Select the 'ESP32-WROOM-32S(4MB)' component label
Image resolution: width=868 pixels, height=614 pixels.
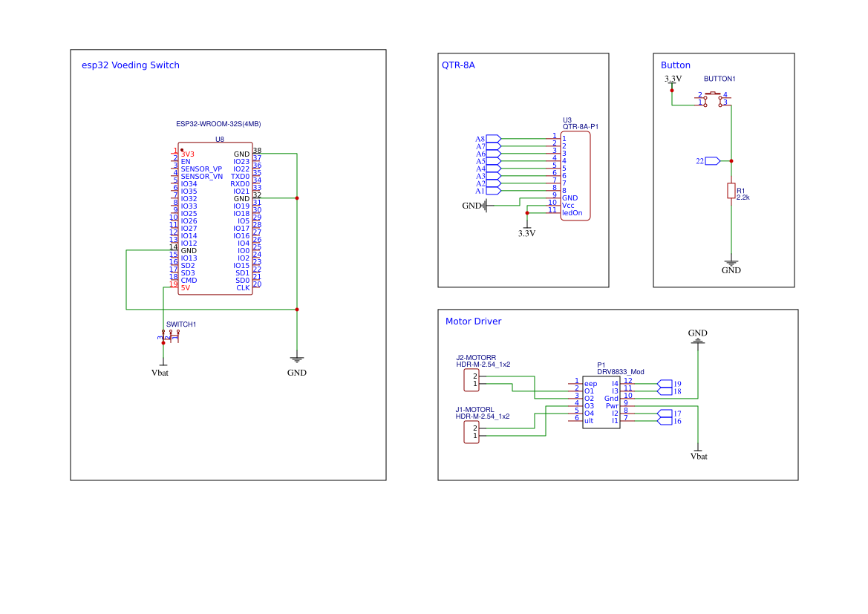click(218, 124)
